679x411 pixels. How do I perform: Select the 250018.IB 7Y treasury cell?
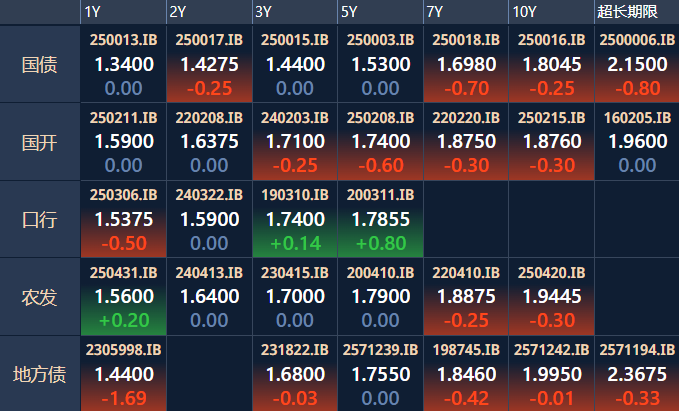pos(465,65)
